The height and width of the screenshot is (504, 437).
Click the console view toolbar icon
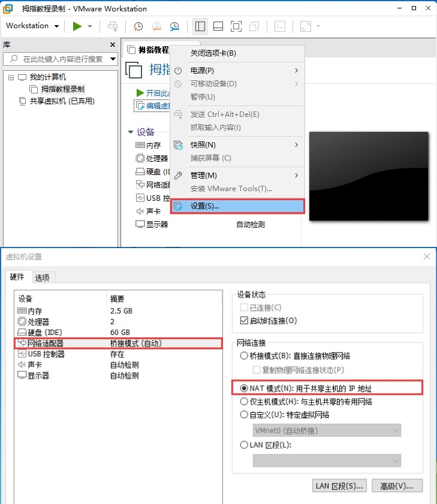click(280, 26)
